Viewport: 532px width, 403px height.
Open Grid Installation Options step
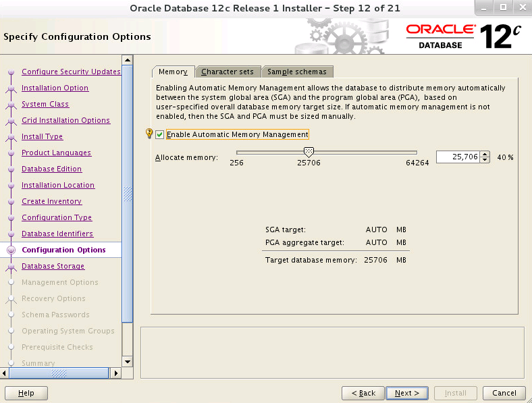(65, 120)
